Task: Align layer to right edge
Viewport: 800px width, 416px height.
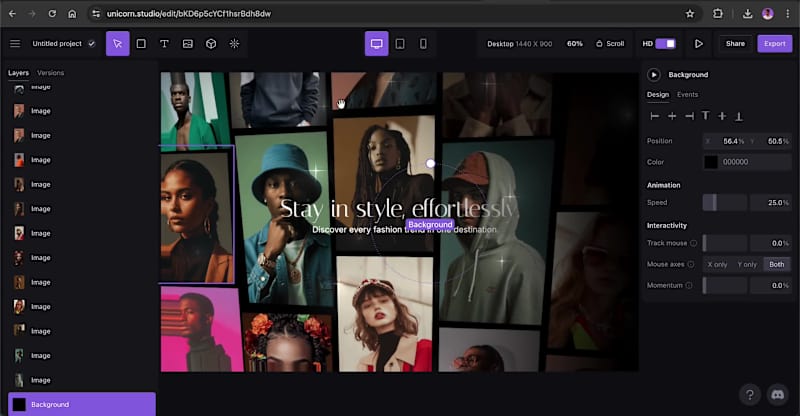Action: [689, 116]
